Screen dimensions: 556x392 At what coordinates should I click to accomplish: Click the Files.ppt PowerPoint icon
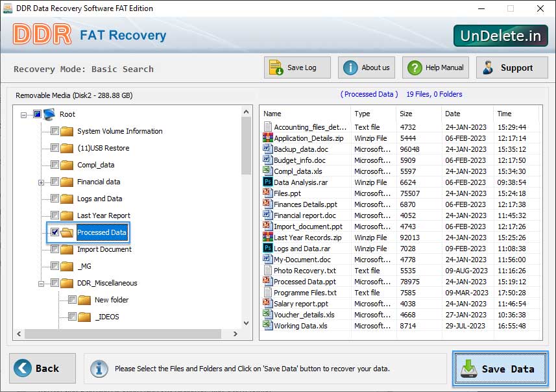267,193
